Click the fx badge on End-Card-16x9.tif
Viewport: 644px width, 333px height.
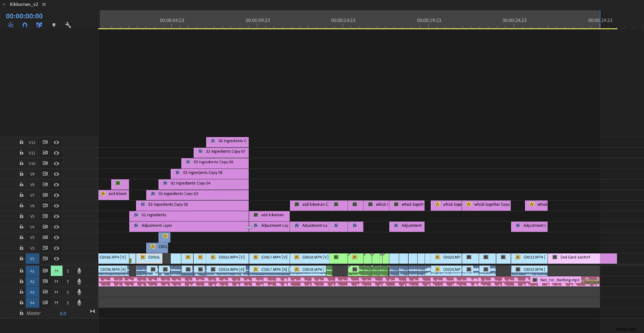click(555, 257)
